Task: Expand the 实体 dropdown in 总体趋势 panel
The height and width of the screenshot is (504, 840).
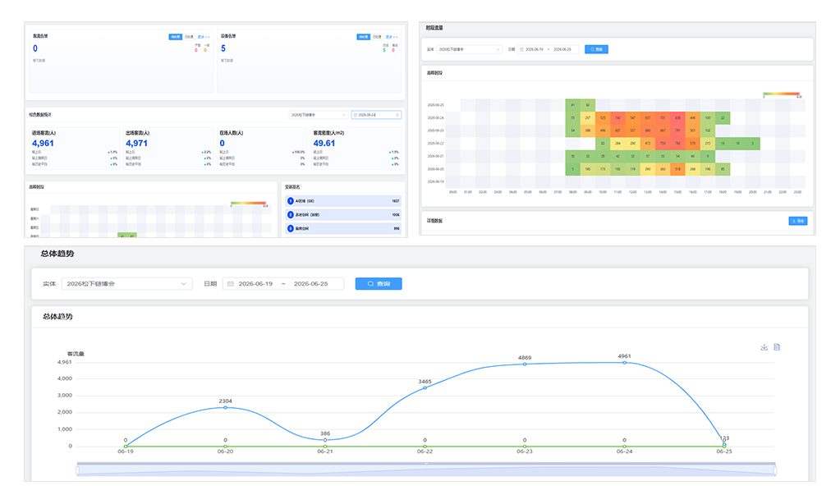Action: pyautogui.click(x=126, y=284)
